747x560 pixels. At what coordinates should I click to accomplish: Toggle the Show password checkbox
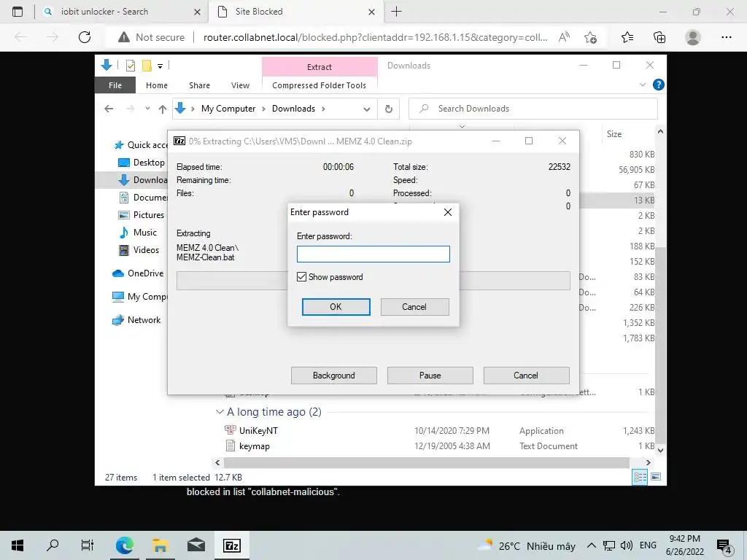(x=301, y=276)
